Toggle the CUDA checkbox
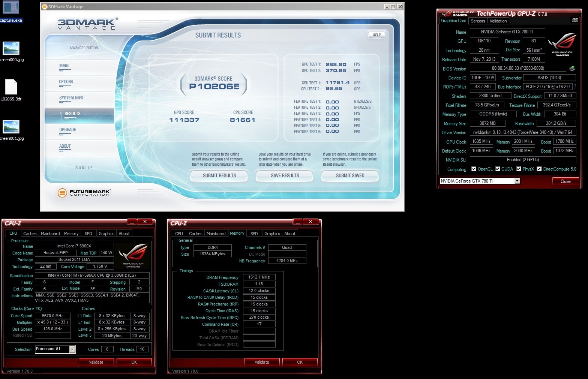The height and width of the screenshot is (379, 588). click(x=498, y=169)
